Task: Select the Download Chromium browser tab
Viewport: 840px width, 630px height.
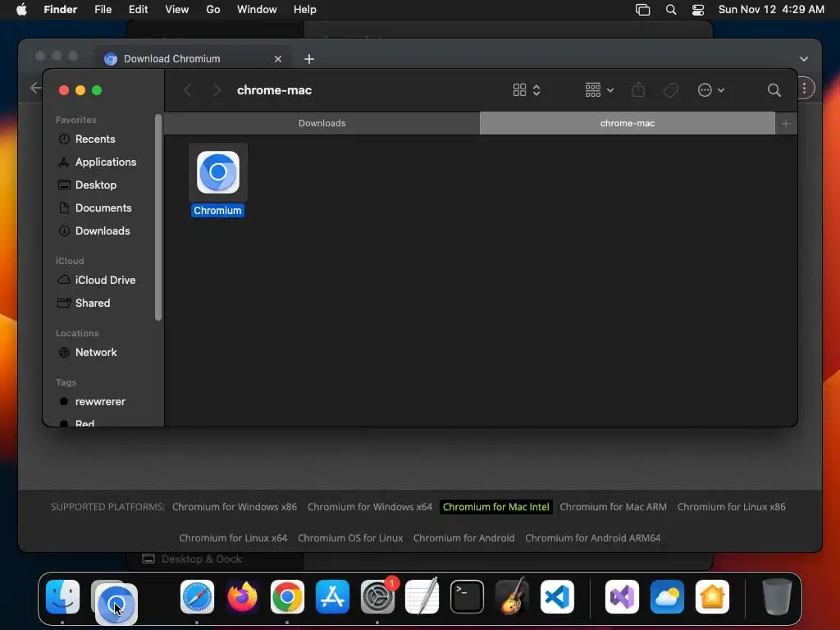Action: coord(193,59)
